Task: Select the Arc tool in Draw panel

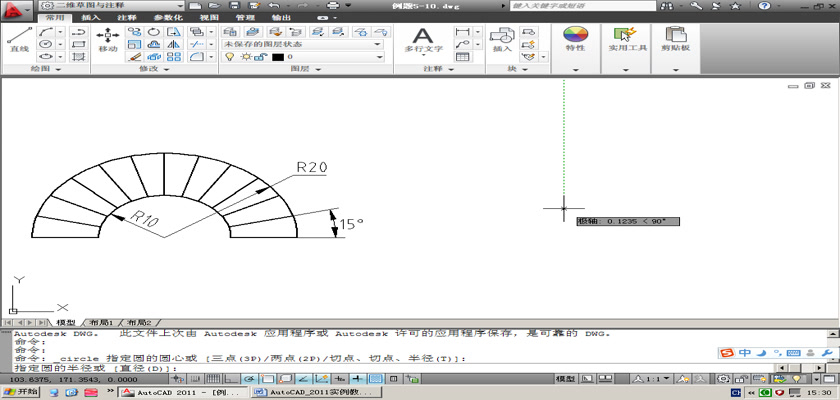Action: point(46,32)
